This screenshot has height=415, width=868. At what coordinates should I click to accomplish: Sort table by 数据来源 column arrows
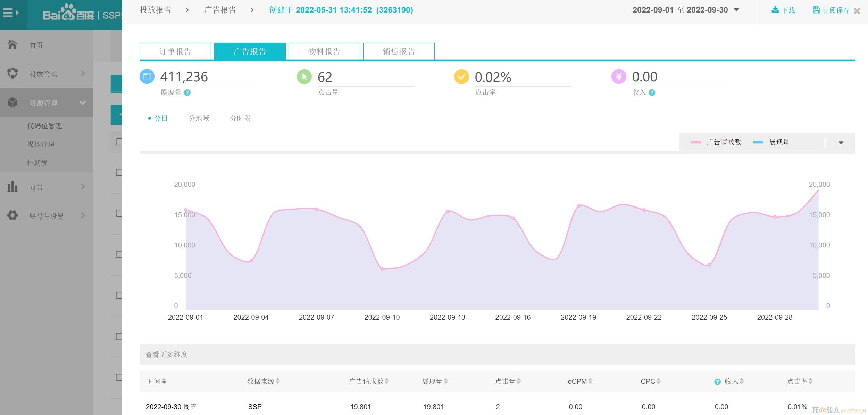point(278,381)
